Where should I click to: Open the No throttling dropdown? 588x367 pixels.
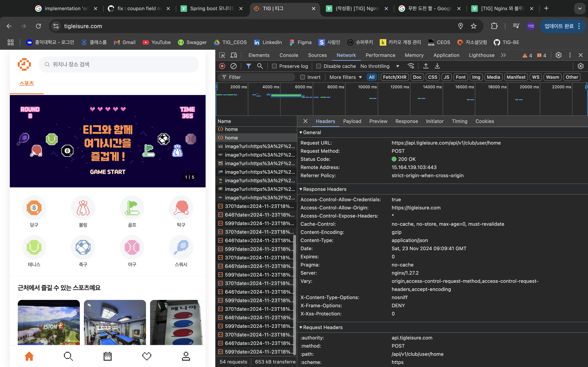(x=380, y=66)
